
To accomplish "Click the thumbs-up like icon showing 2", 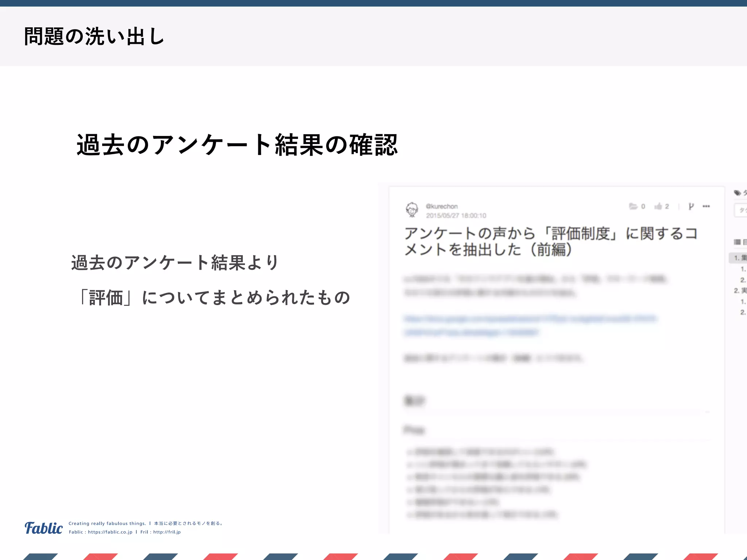I will 658,206.
